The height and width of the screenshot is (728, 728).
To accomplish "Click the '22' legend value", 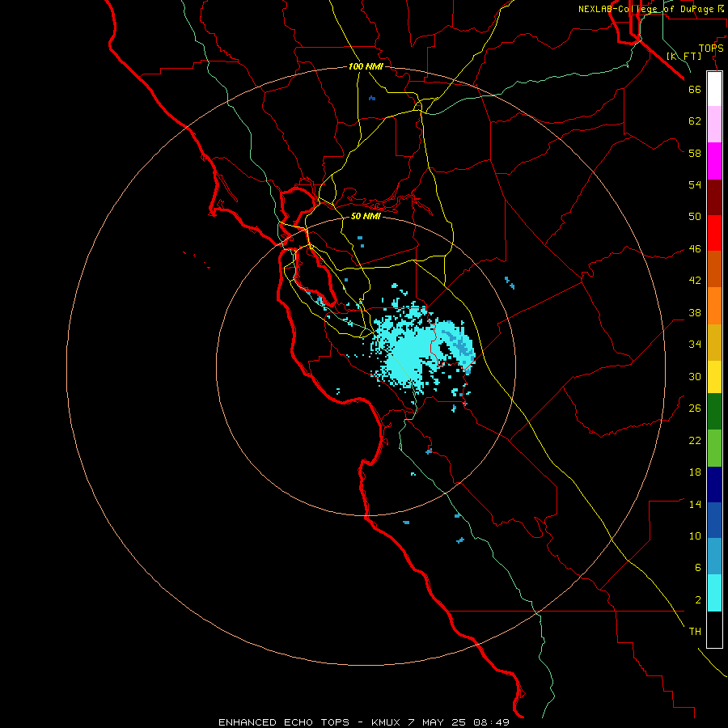I will 695,440.
